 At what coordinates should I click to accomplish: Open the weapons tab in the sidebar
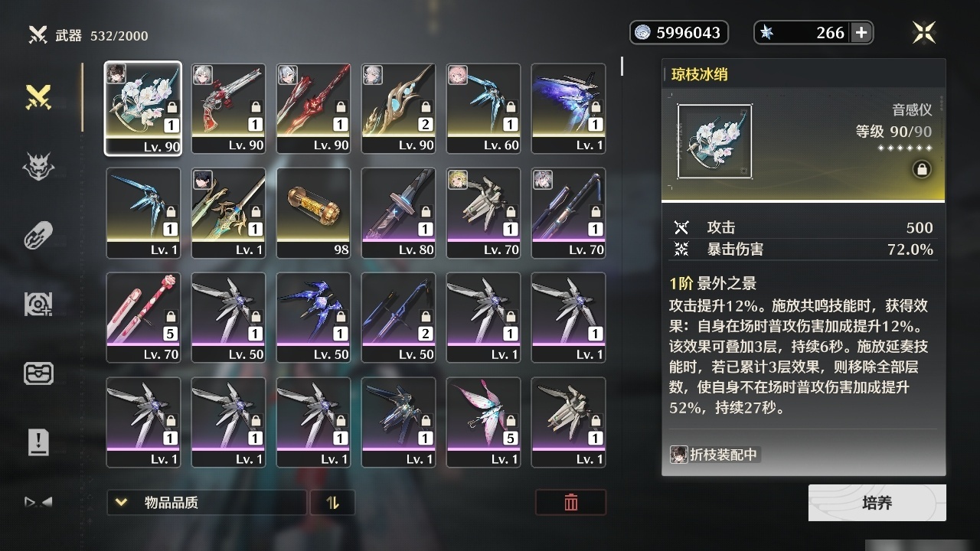click(x=38, y=97)
